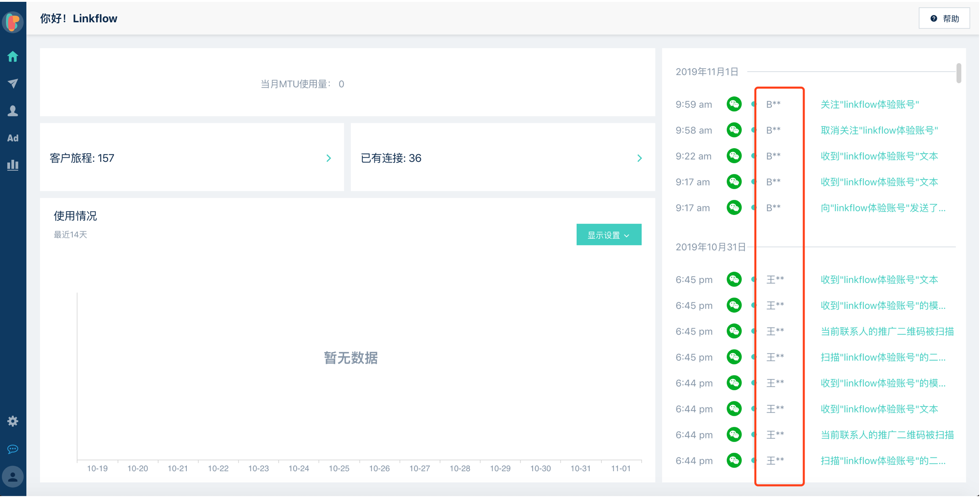Viewport: 980px width, 497px height.
Task: Click WeChat icon for 9:59 am event
Action: pos(734,104)
